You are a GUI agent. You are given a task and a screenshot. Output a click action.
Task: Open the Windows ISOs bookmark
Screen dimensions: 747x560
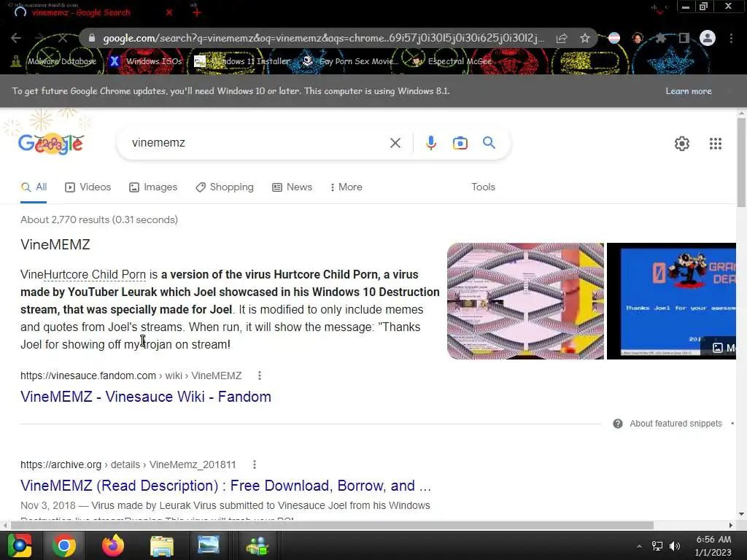coord(146,61)
